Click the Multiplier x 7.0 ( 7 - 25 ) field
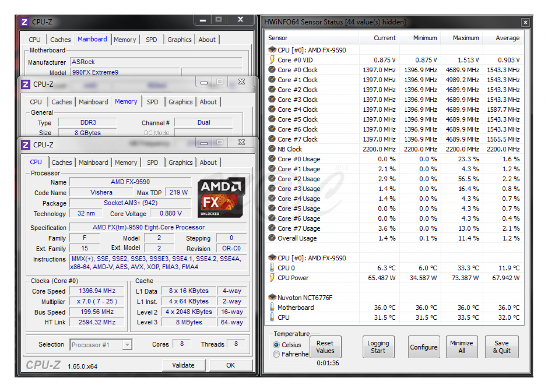548x392 pixels. tap(97, 302)
